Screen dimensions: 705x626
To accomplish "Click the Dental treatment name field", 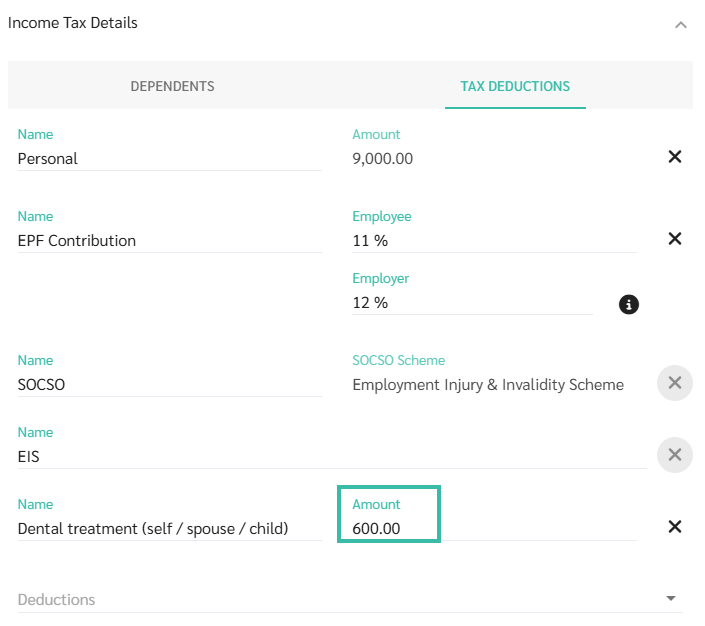I will [169, 528].
